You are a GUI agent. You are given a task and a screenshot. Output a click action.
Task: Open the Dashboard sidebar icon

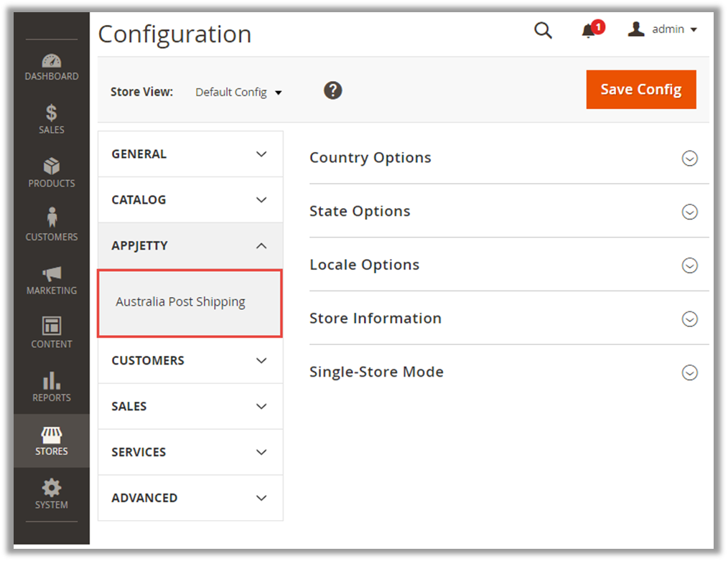click(x=51, y=67)
